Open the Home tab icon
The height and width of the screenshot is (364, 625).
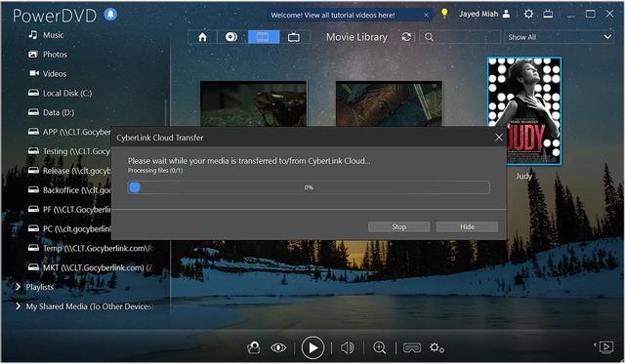tap(202, 37)
